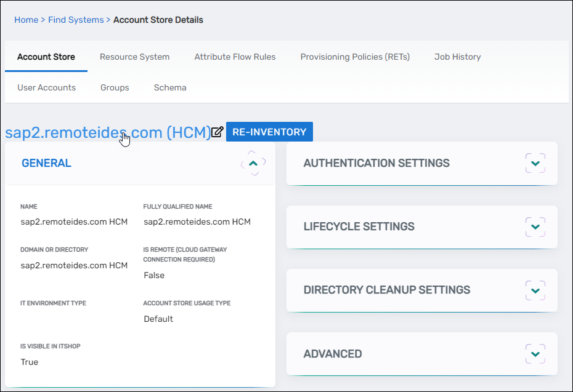Expand the Lifecycle Settings section

coord(535,226)
